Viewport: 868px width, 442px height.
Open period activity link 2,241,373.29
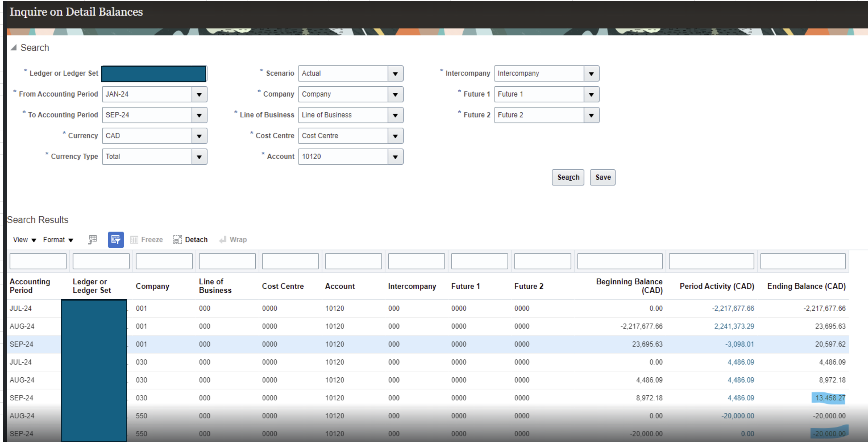(x=734, y=326)
